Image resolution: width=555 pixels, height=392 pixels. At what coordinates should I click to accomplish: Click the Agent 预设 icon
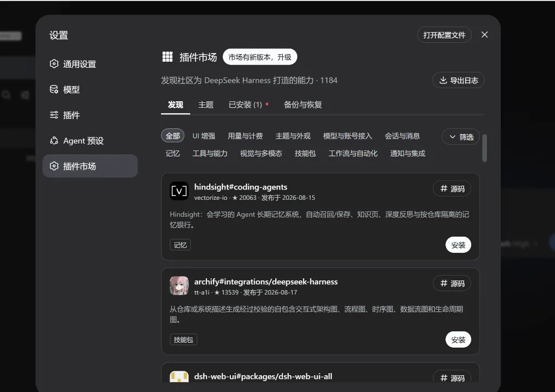[54, 141]
